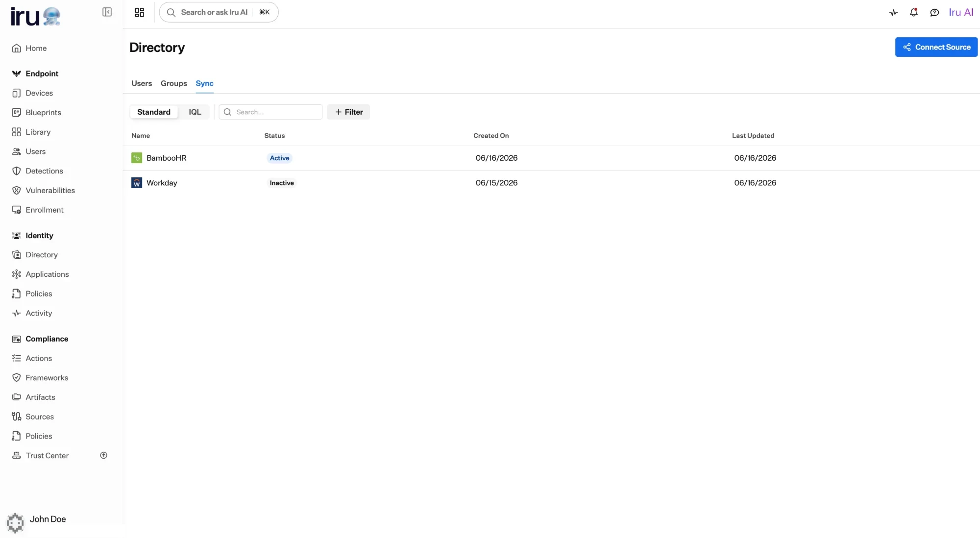The height and width of the screenshot is (538, 980).
Task: Click the Search sync sources field
Action: tap(270, 112)
